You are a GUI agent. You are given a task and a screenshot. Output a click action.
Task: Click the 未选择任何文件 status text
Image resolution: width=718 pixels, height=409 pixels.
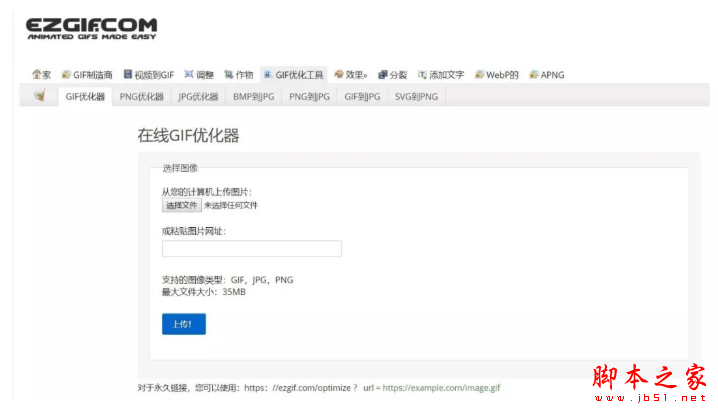pyautogui.click(x=231, y=205)
